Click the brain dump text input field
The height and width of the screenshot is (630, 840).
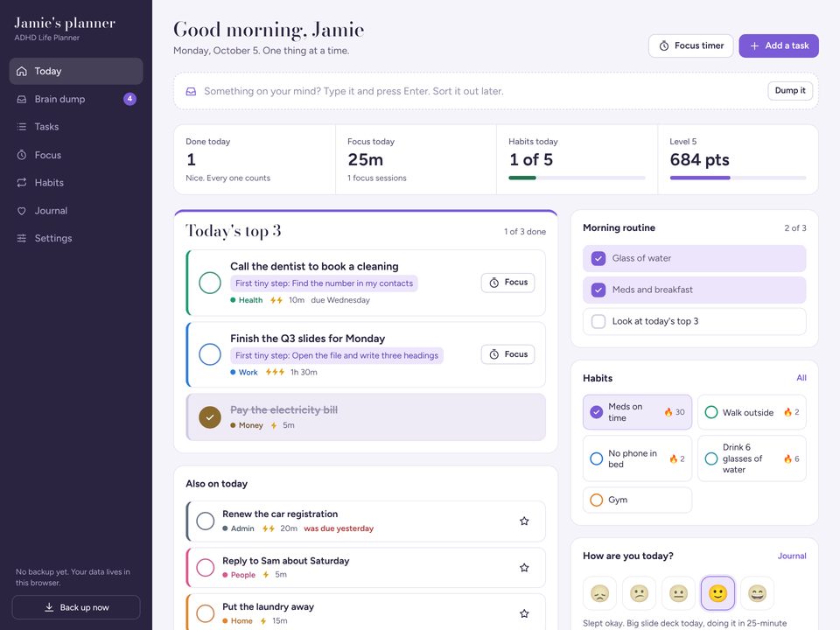482,92
